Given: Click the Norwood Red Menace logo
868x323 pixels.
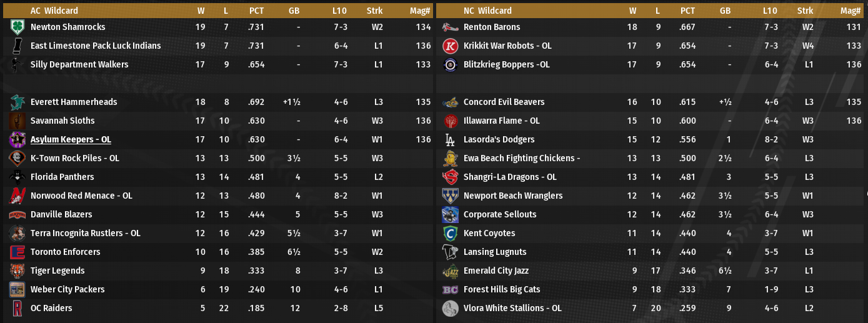Looking at the screenshot, I should click(x=17, y=196).
